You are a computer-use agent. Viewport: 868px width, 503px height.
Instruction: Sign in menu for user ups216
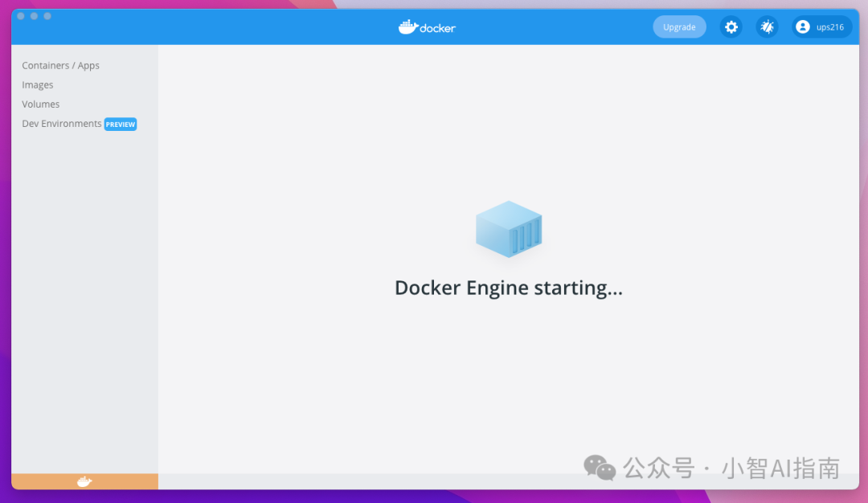[821, 27]
